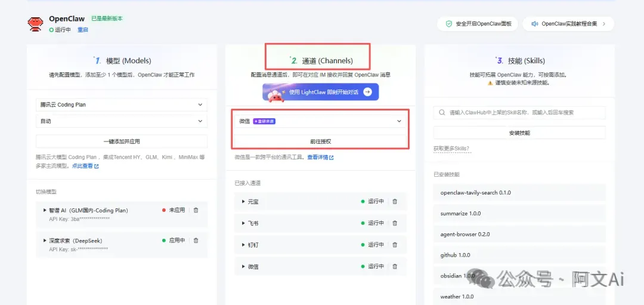Click the 应用中 status of DeepSeek

tap(174, 241)
